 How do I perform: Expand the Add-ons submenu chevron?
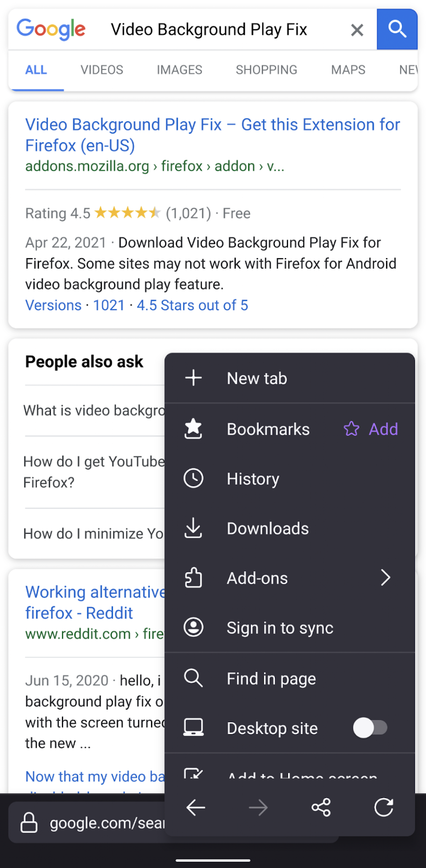386,578
